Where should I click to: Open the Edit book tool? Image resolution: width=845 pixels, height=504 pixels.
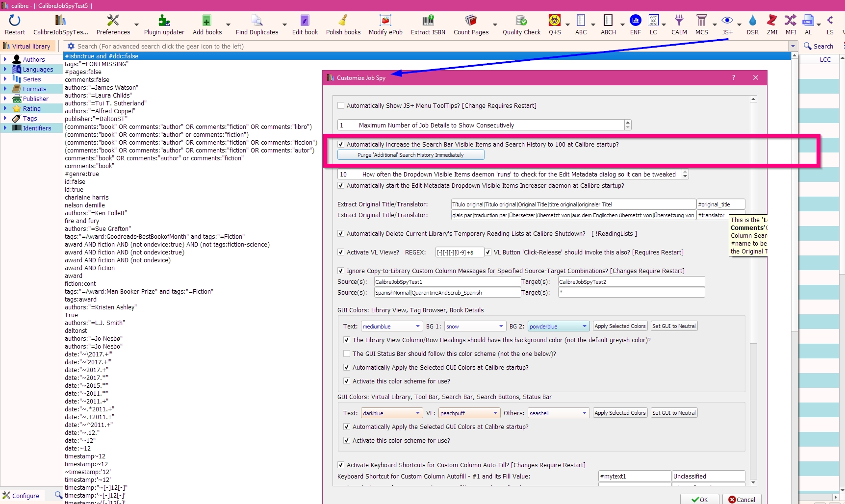click(x=305, y=21)
